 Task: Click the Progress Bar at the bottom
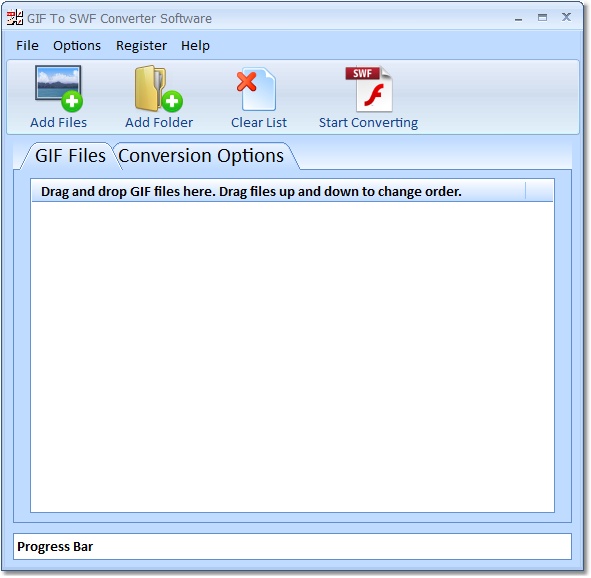(292, 546)
